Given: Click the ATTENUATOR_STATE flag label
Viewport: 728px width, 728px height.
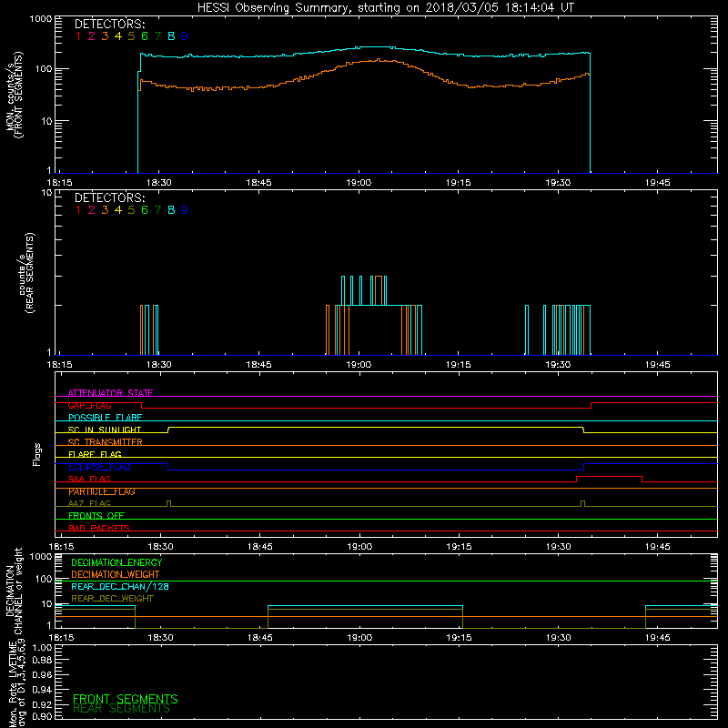Looking at the screenshot, I should coord(110,393).
